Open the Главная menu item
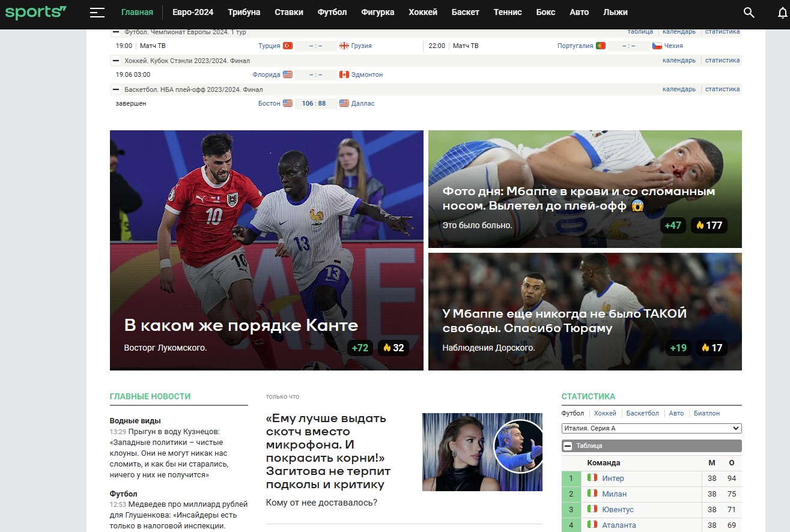 (137, 12)
